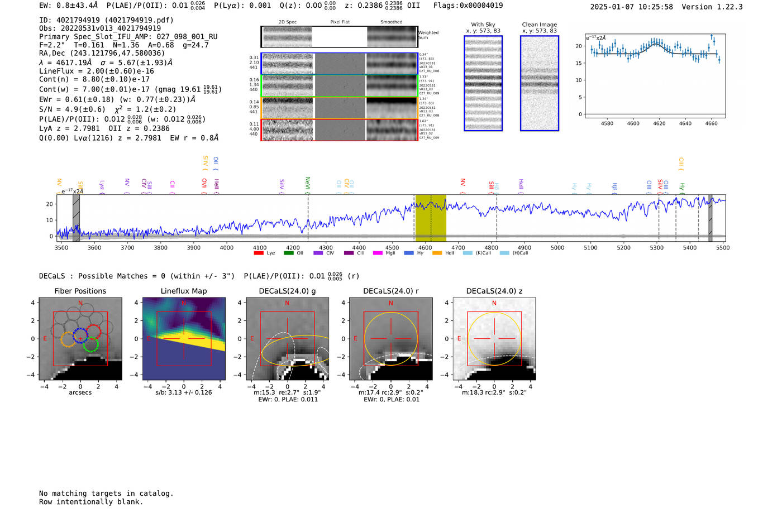Click the hatched gray region near 5460Å
782x532 pixels.
(711, 218)
